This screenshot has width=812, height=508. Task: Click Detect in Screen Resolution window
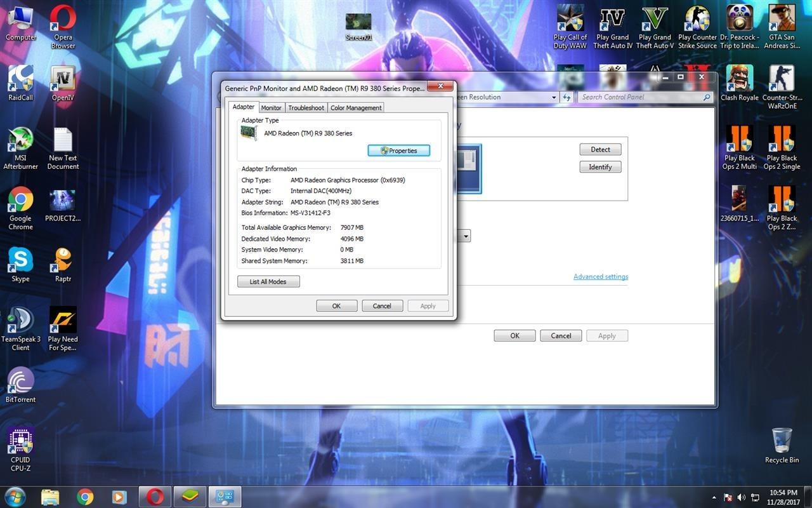click(600, 149)
